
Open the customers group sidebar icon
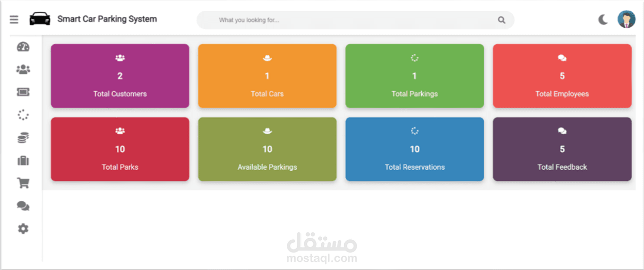[23, 69]
